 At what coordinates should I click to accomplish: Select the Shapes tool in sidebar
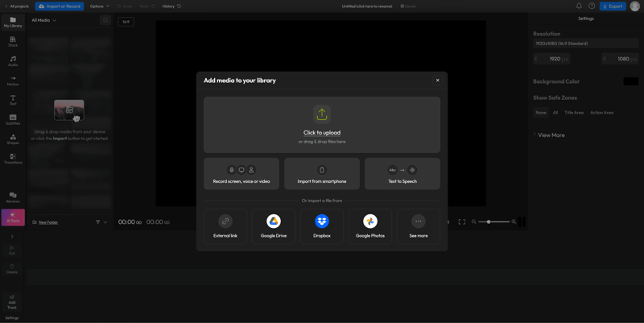pyautogui.click(x=13, y=139)
